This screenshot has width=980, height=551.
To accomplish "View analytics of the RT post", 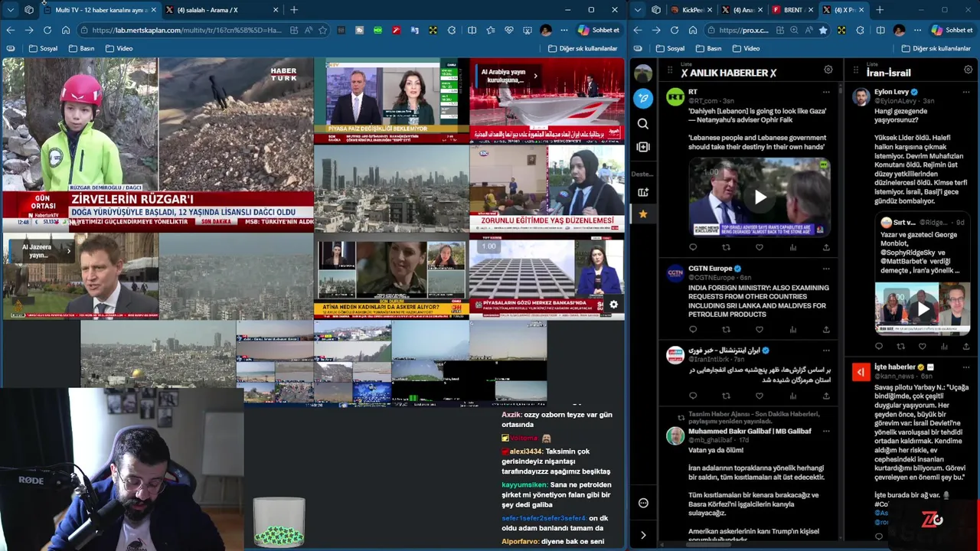I will click(x=792, y=247).
